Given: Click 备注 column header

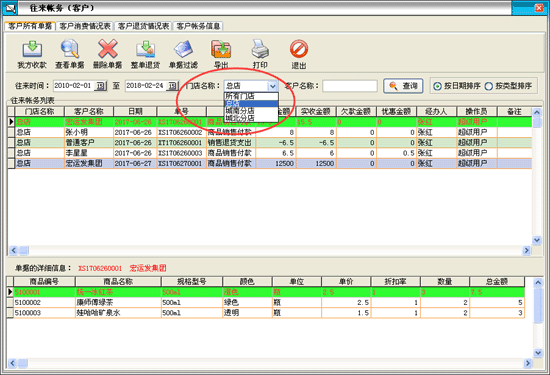Looking at the screenshot, I should (x=514, y=112).
